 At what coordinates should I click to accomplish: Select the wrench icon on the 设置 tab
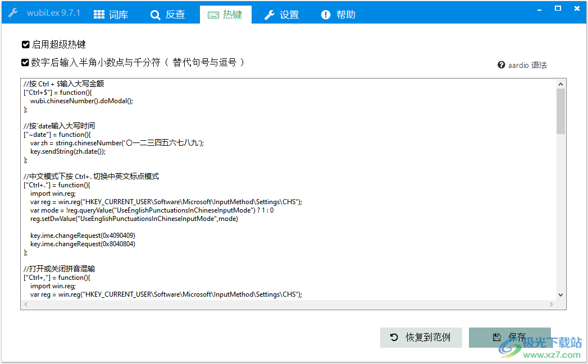[268, 15]
